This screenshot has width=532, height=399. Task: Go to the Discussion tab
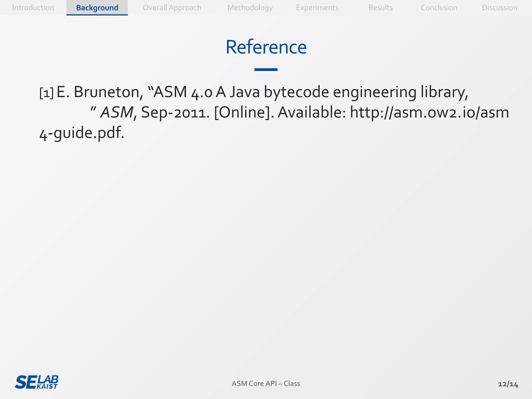(500, 8)
